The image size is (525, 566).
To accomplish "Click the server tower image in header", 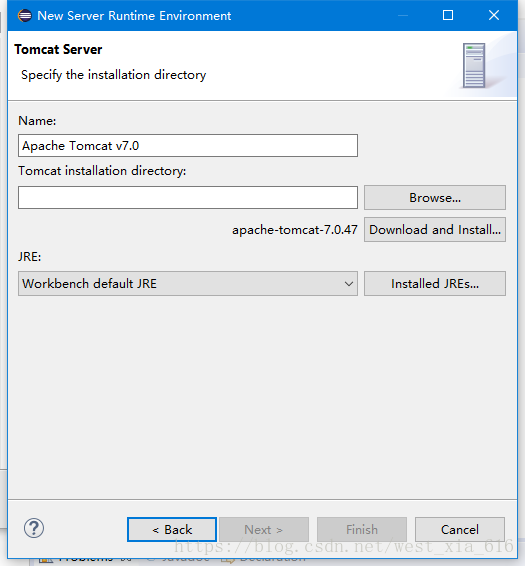I will pos(474,65).
